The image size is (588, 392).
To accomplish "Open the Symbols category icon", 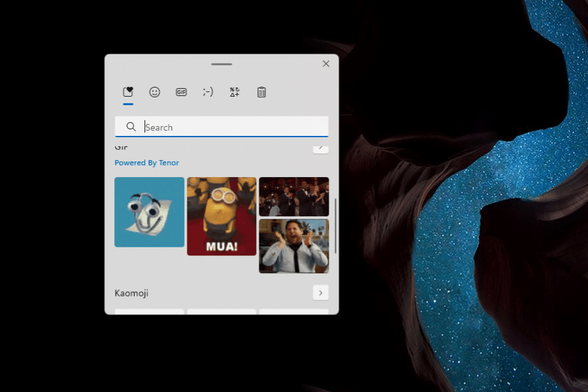I will coord(234,91).
